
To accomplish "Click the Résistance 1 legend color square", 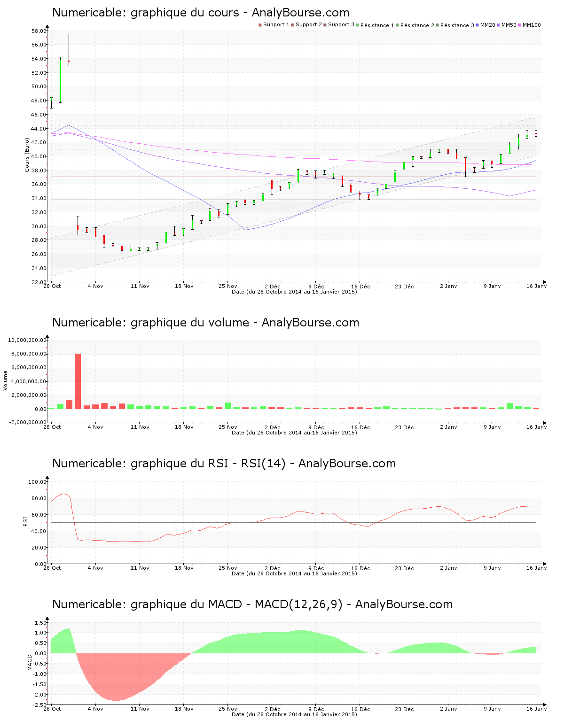I will point(358,25).
